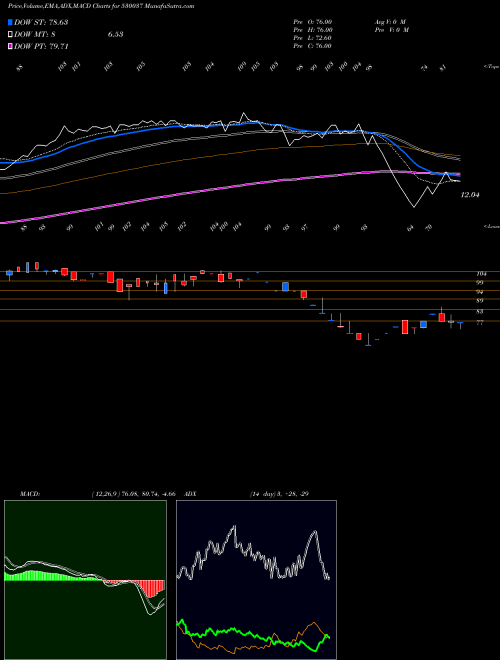Click the MACD (12,26,9) parameter values
Screen dimensions: 500x660
[136, 494]
